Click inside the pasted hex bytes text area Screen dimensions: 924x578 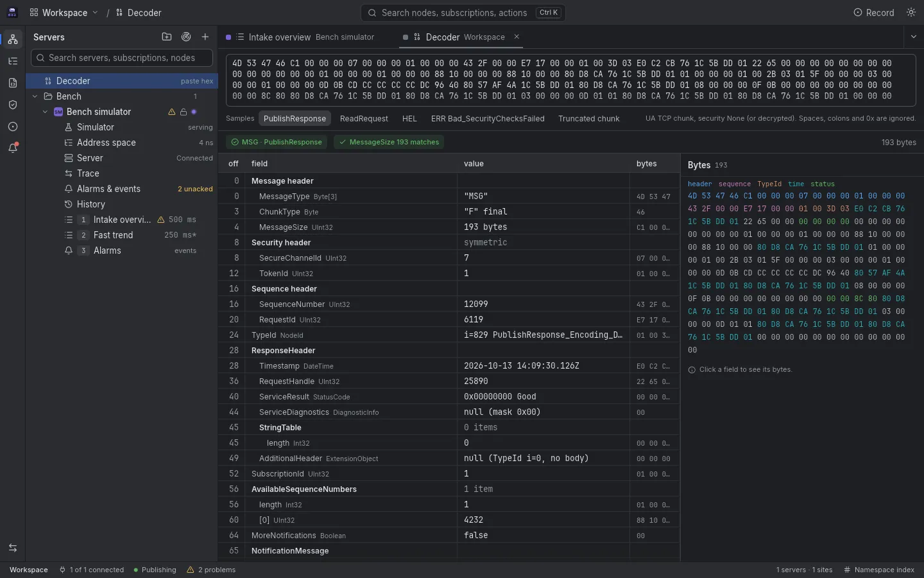point(570,80)
